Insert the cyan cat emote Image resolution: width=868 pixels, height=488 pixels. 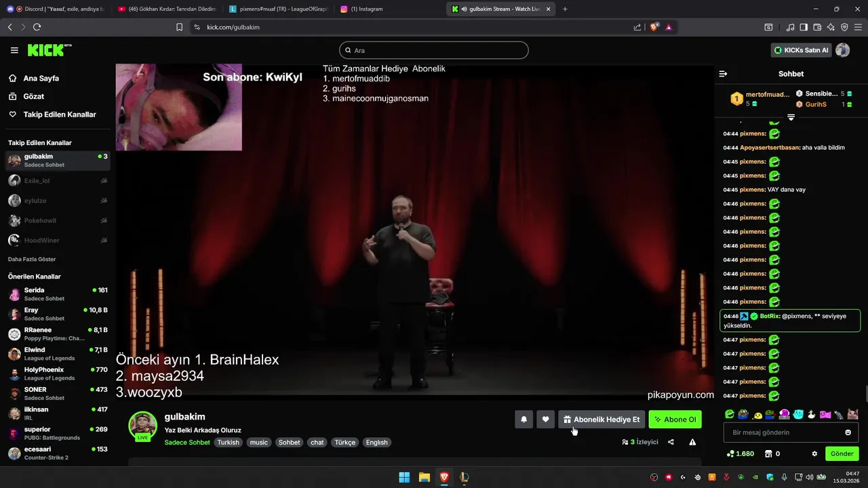pyautogui.click(x=798, y=414)
